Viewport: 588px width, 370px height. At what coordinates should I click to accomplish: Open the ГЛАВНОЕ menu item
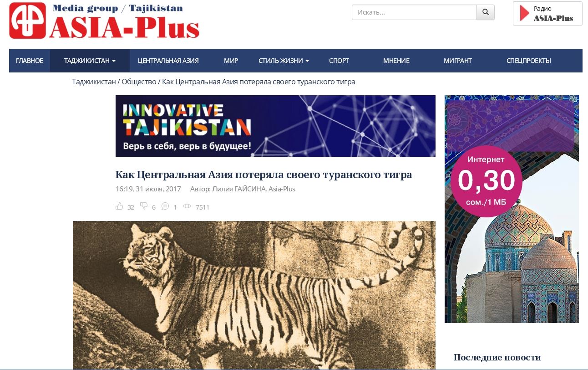[x=30, y=61]
